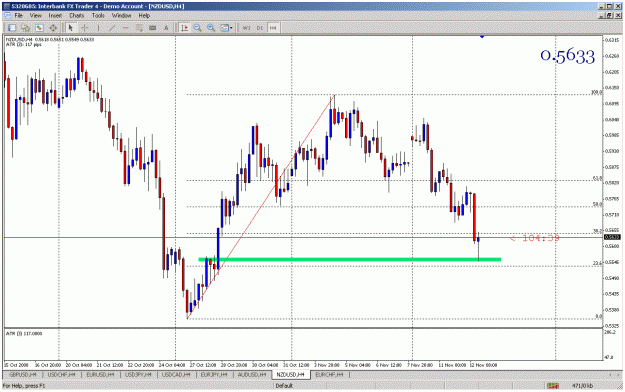The width and height of the screenshot is (625, 392).
Task: Click the Default profile status field
Action: click(284, 386)
